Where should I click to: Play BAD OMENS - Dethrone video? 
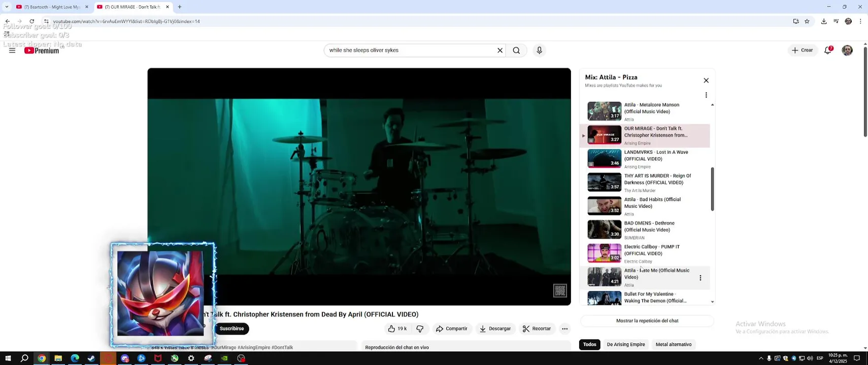pos(645,230)
